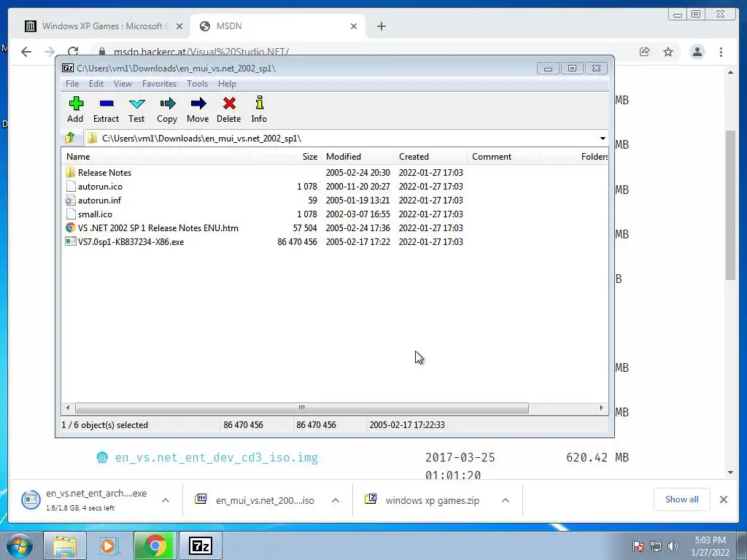747x560 pixels.
Task: Click the 7-Zip taskbar button
Action: click(x=201, y=545)
